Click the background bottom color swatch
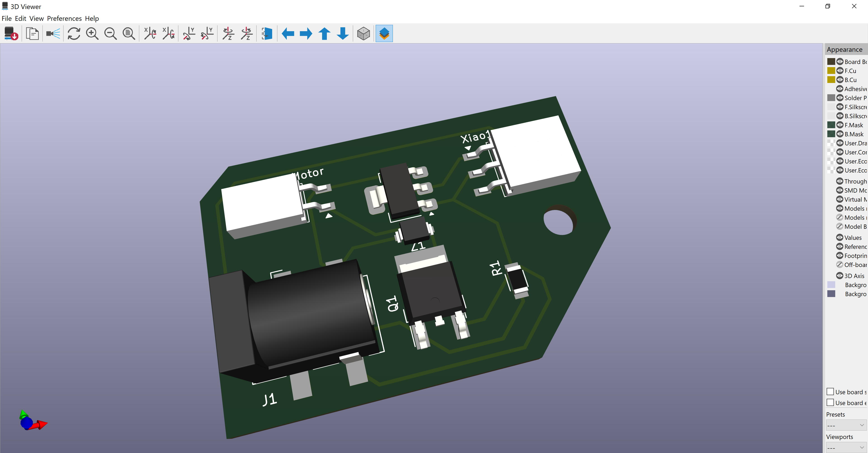Screen dimensions: 868x453 pos(831,294)
